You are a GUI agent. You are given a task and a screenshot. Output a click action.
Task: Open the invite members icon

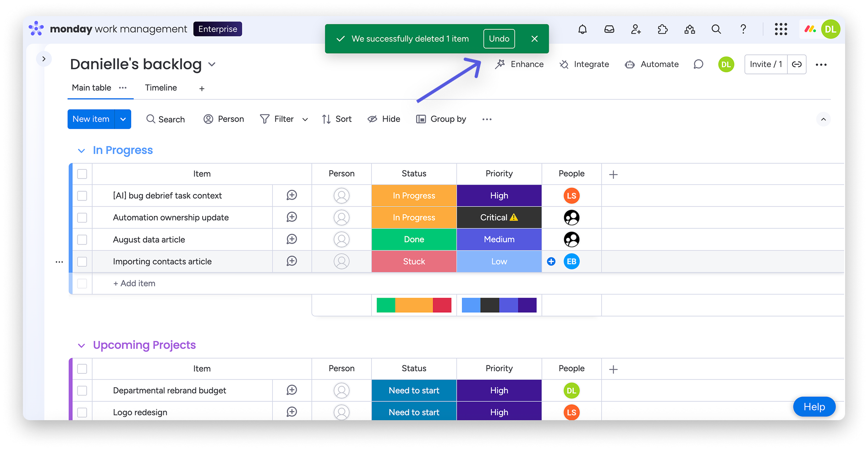tap(636, 29)
